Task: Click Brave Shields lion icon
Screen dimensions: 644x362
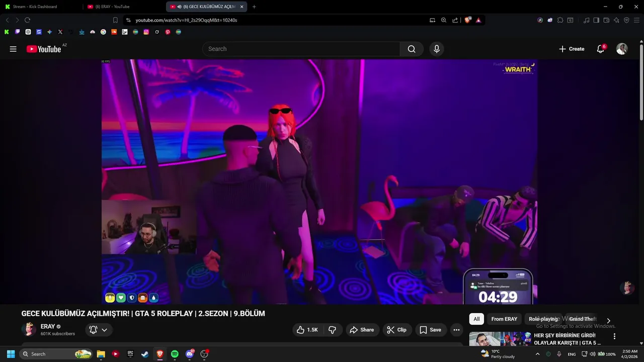Action: (468, 20)
